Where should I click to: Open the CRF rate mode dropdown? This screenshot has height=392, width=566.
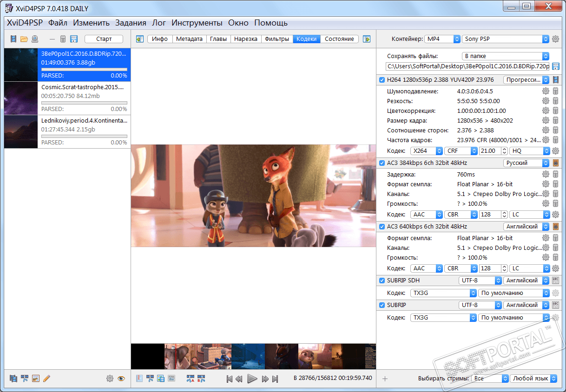[x=461, y=151]
